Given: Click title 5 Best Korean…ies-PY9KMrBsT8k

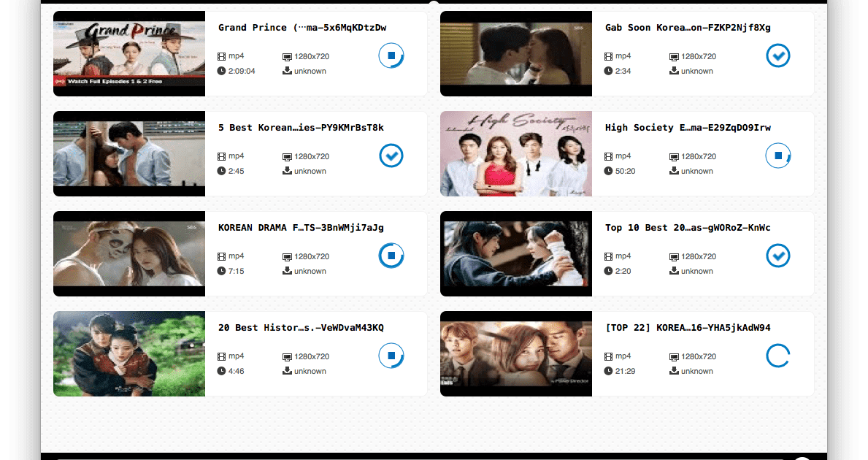Looking at the screenshot, I should coord(301,127).
